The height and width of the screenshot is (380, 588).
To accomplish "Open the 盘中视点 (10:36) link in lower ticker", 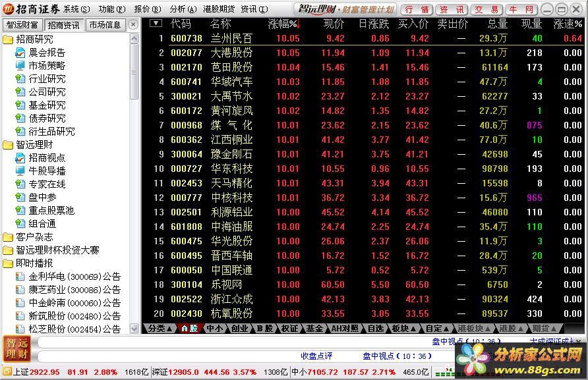I will tap(397, 356).
